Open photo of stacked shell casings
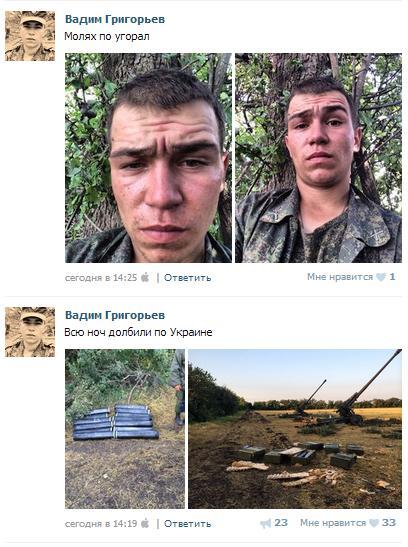This screenshot has height=547, width=408. pyautogui.click(x=125, y=429)
